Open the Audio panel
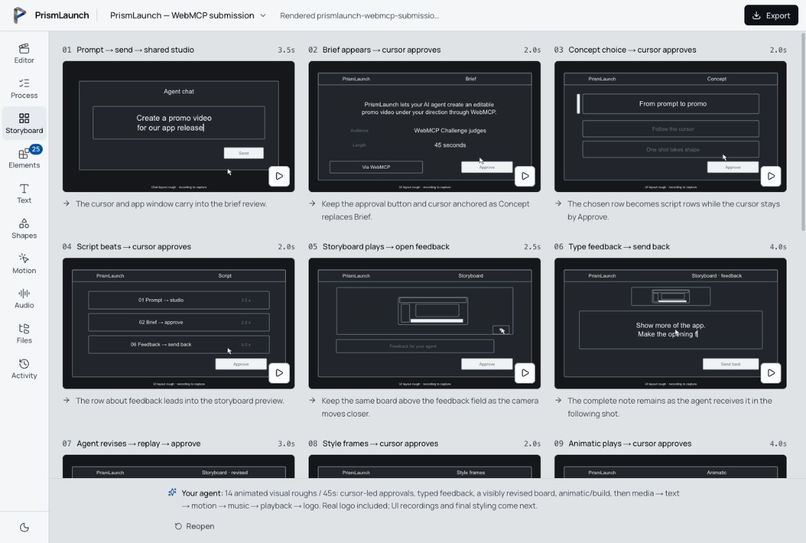 point(24,298)
